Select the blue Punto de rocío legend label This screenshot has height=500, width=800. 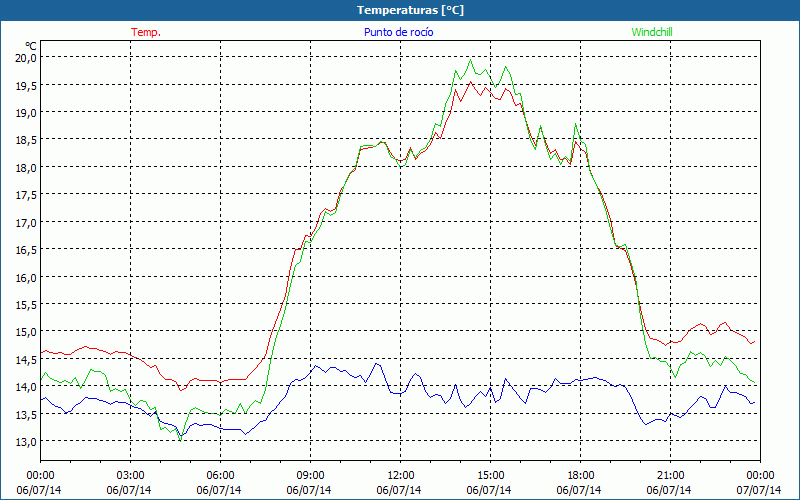click(398, 32)
